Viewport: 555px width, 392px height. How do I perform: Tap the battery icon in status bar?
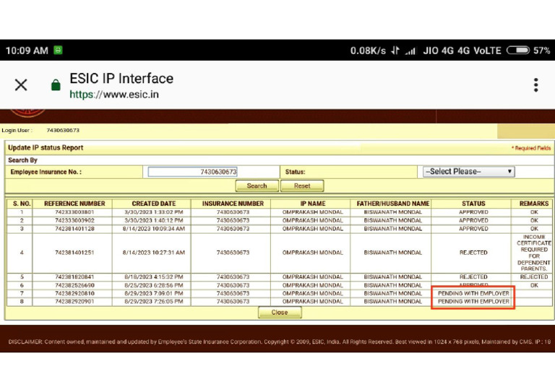[518, 51]
